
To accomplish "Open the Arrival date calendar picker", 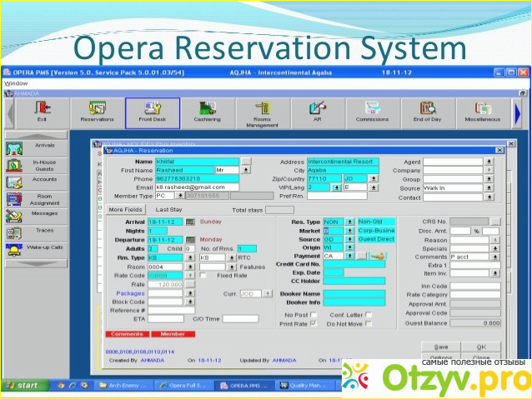I will click(x=189, y=222).
